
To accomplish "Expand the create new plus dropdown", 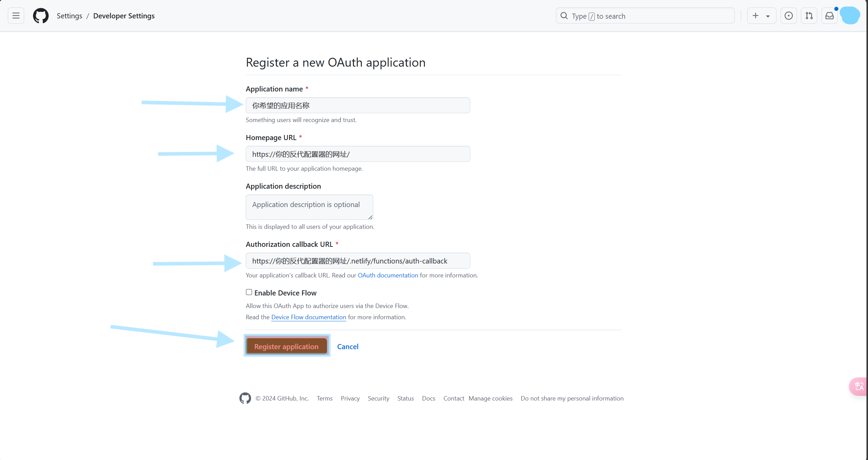I will pos(761,16).
